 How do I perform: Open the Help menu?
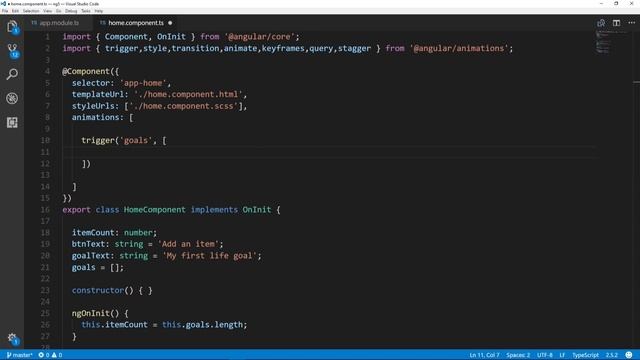click(x=98, y=11)
